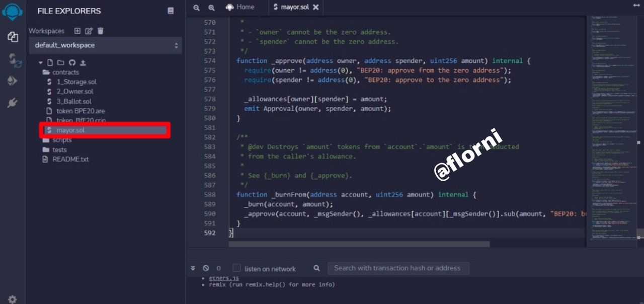Viewport: 644px width, 304px height.
Task: Open the File Explorers sidebar icon
Action: click(13, 37)
